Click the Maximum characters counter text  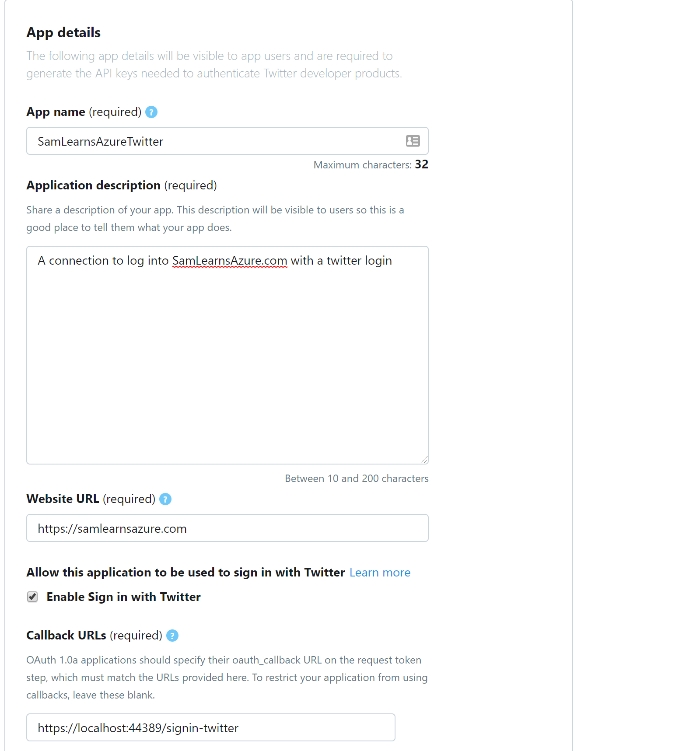pyautogui.click(x=371, y=165)
